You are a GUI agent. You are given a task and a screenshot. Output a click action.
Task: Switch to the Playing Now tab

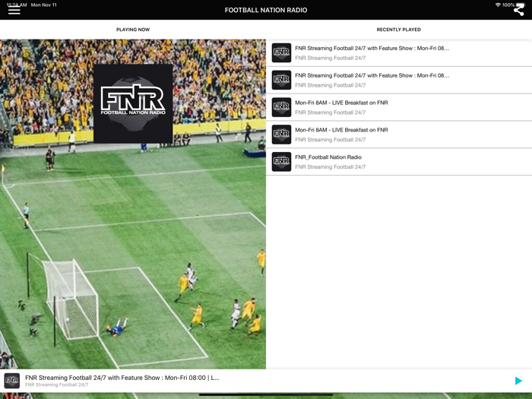click(133, 30)
